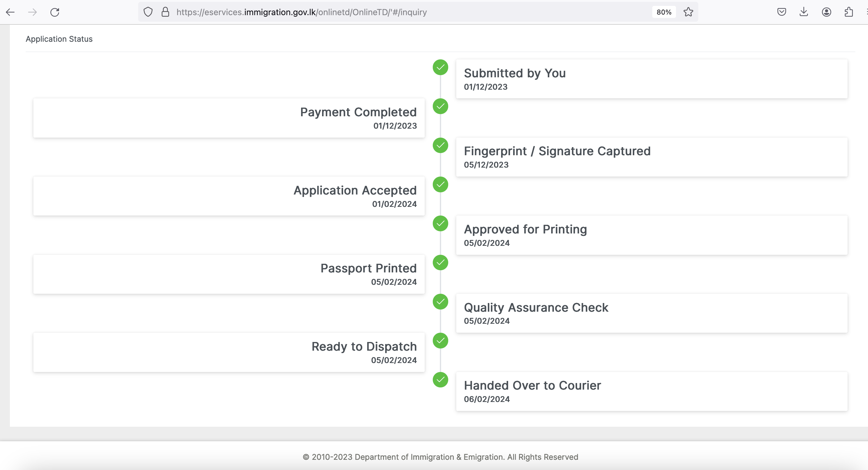The image size is (868, 470).
Task: Click the 06/02/2024 courier handover date
Action: (x=487, y=399)
